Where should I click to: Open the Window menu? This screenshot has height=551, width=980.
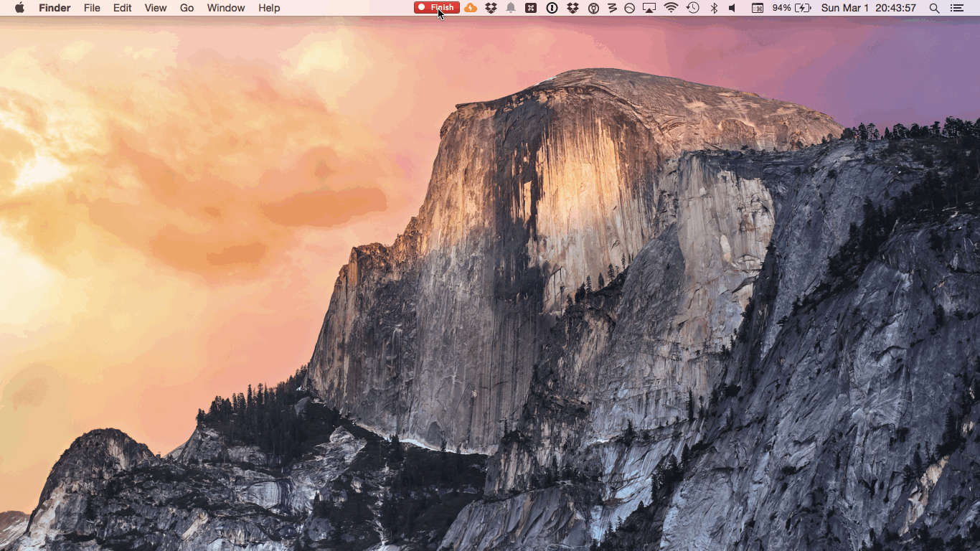(225, 8)
